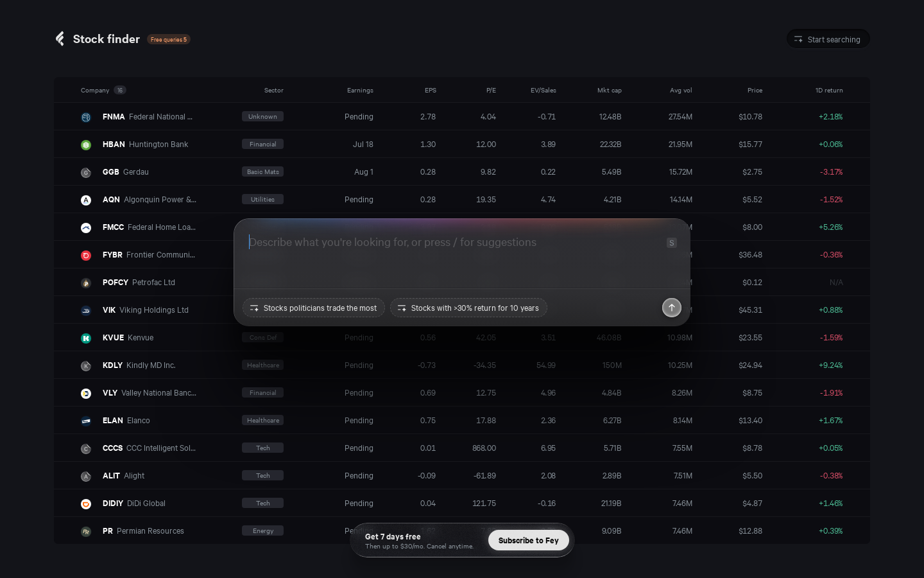Viewport: 924px width, 578px height.
Task: Open the AQN Algonquin Power logo icon
Action: [x=86, y=200]
